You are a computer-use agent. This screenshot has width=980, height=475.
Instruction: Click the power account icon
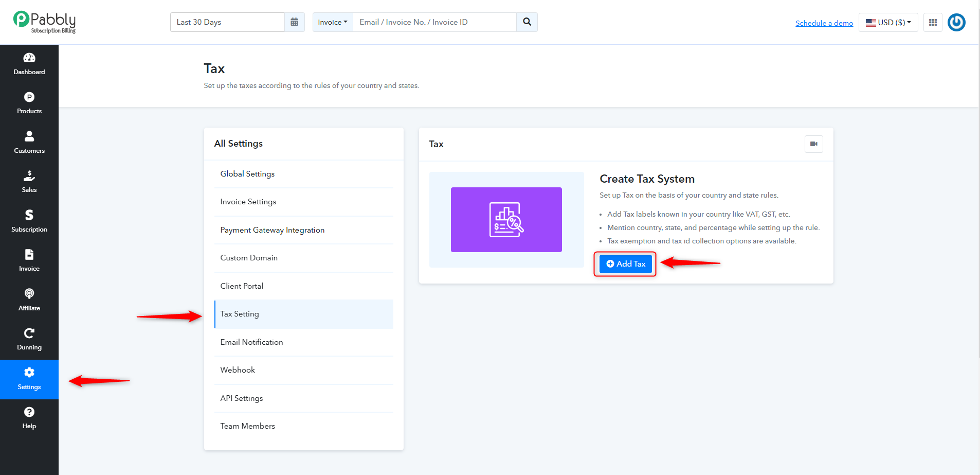pyautogui.click(x=956, y=22)
